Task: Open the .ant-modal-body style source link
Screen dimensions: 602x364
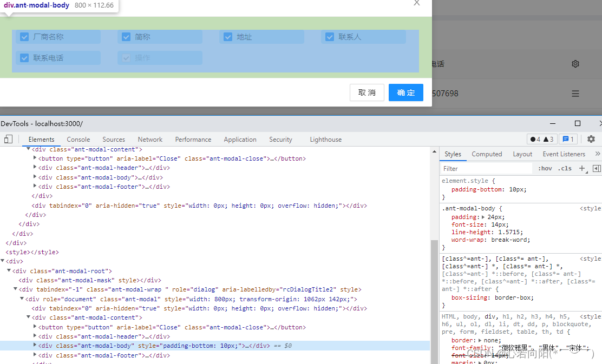Action: click(591, 208)
